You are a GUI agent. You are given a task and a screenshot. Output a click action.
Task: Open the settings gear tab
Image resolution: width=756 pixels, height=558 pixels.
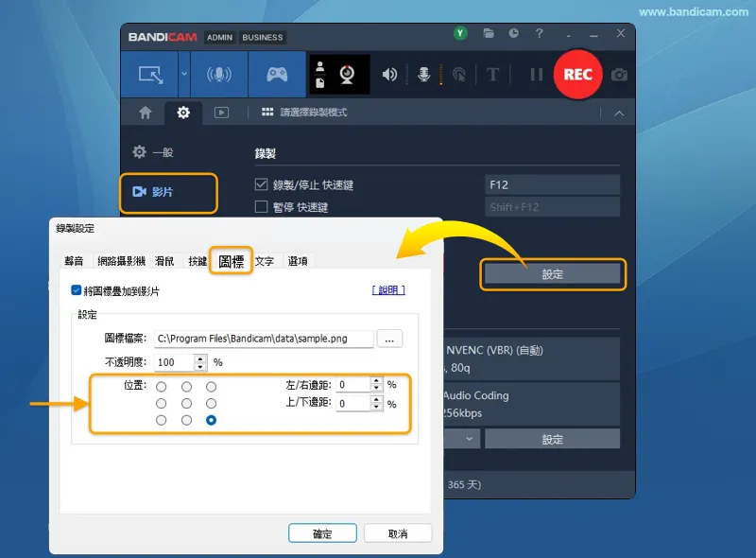(x=183, y=113)
